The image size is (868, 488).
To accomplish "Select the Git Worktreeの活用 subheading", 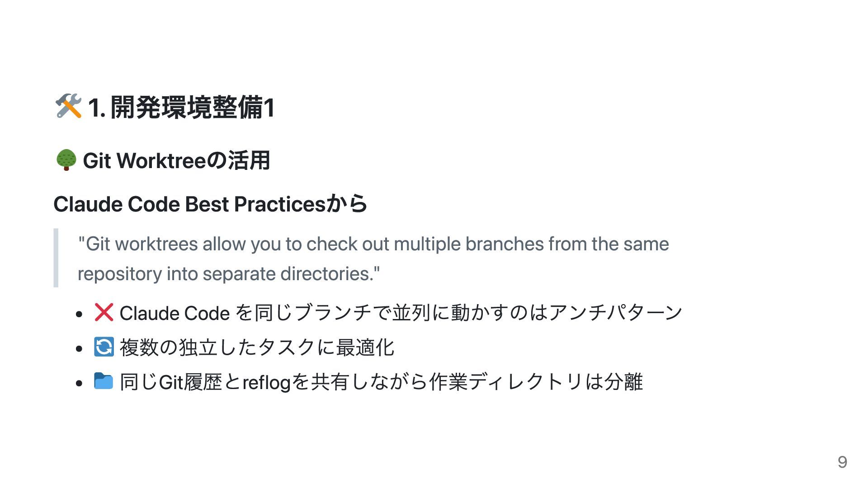I will [x=176, y=160].
